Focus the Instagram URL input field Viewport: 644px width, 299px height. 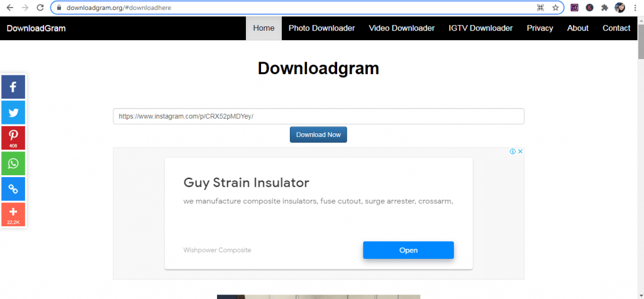[x=318, y=116]
